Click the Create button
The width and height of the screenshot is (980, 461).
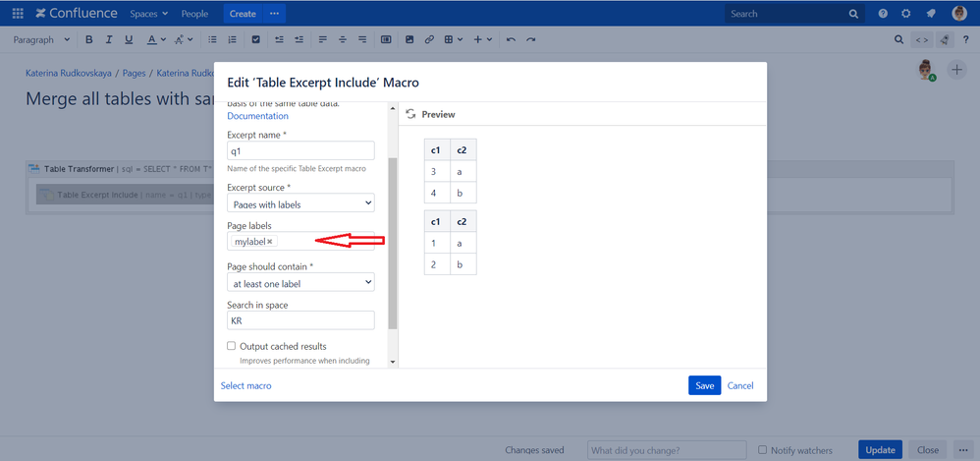point(243,13)
